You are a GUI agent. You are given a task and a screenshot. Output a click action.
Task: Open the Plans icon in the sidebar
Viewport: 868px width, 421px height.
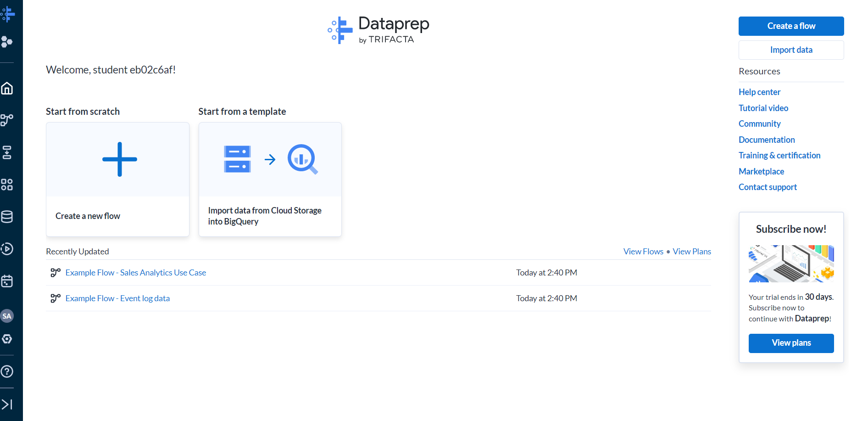(x=7, y=152)
